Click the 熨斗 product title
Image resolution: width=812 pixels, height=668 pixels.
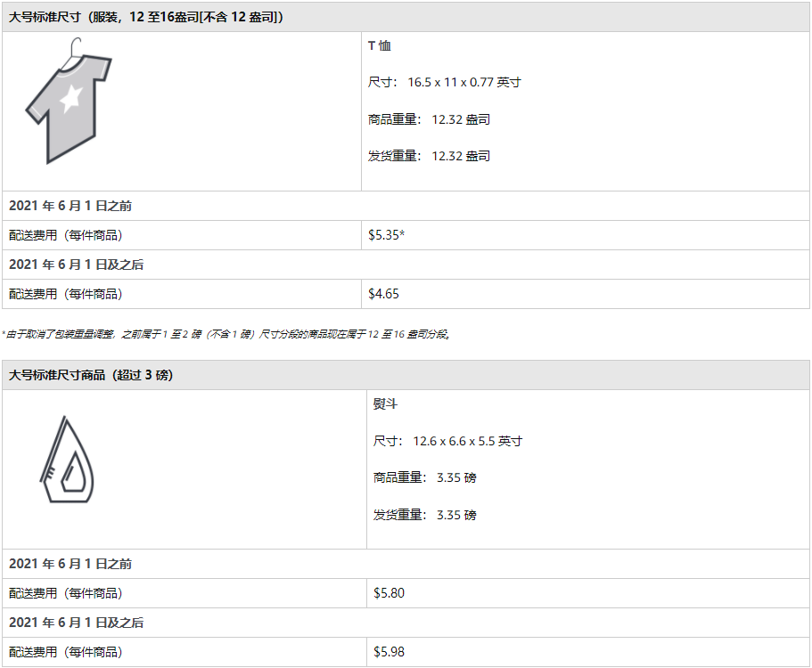coord(385,403)
